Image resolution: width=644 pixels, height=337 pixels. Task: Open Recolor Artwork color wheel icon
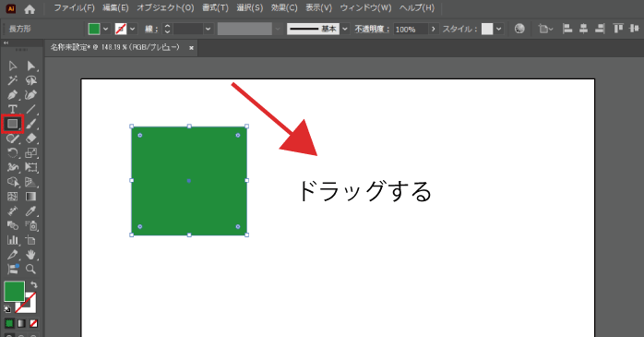519,29
